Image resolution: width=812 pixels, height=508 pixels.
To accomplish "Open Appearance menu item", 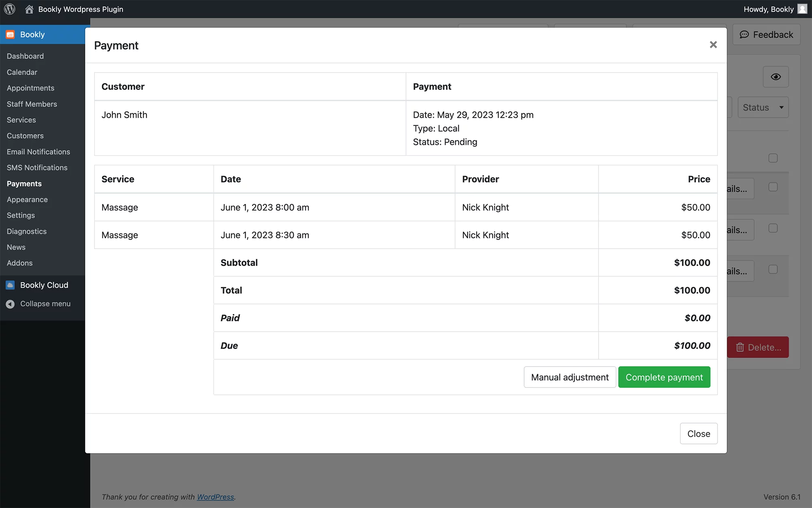I will (x=27, y=200).
